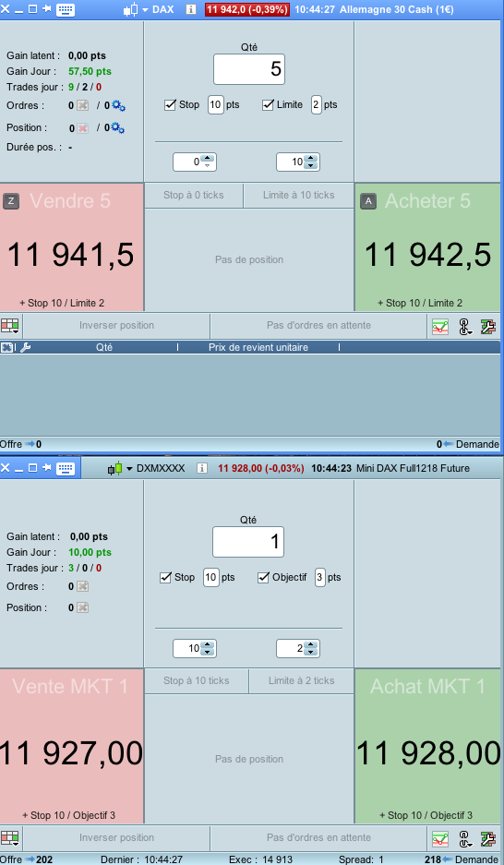Open the chart icon in DAX bottom toolbar

440,327
